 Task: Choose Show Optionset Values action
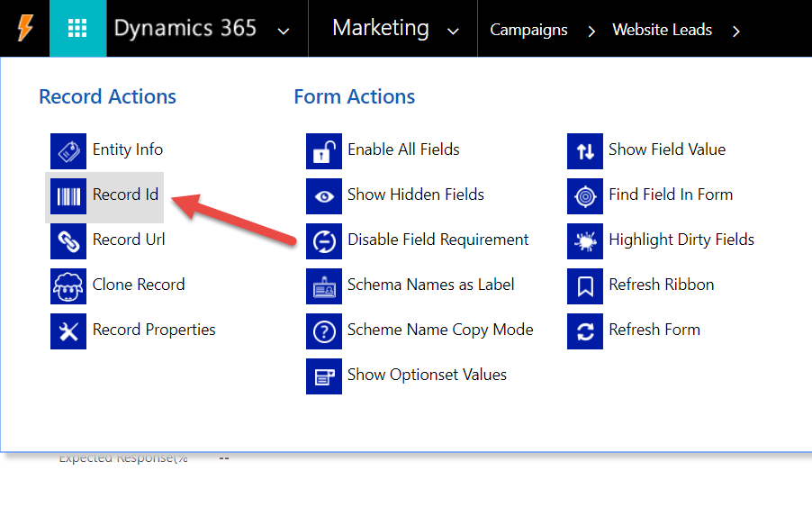click(426, 376)
